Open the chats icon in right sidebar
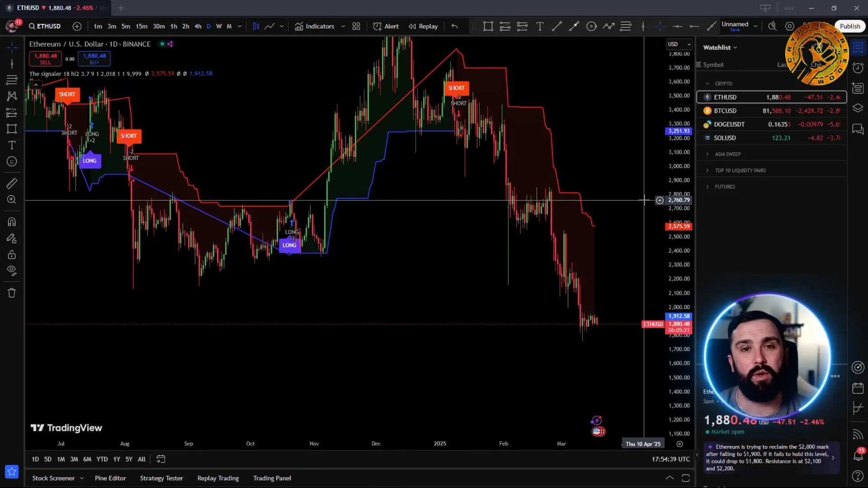Image resolution: width=868 pixels, height=488 pixels. 858,129
